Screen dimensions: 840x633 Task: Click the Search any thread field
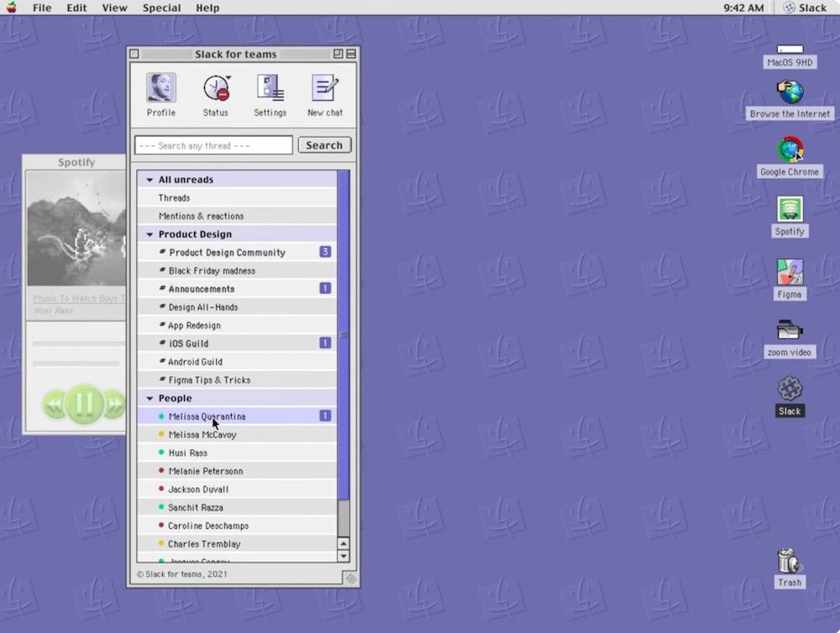point(213,145)
